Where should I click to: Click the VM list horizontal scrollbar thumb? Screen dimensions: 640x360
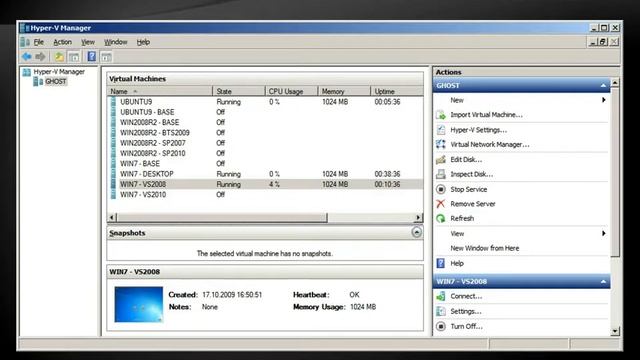tap(222, 218)
